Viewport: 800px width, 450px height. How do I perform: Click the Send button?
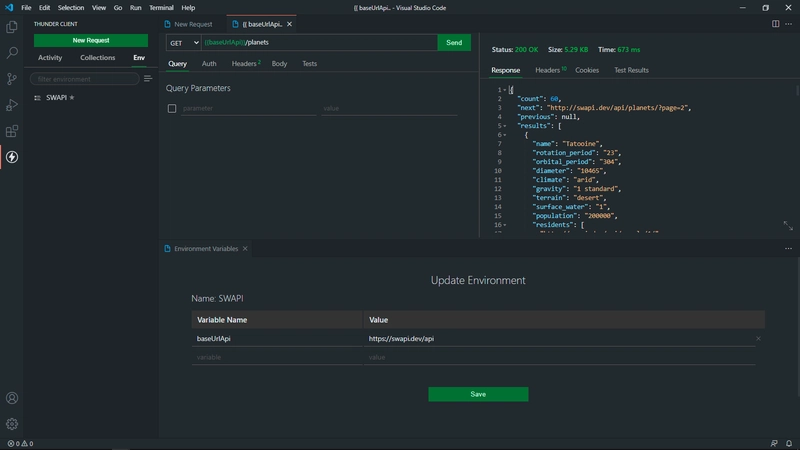(454, 43)
